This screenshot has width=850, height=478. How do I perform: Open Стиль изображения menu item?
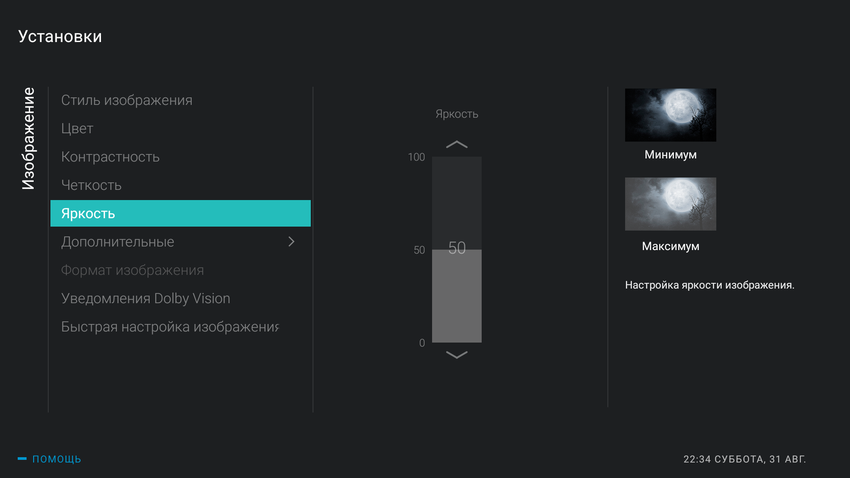127,100
